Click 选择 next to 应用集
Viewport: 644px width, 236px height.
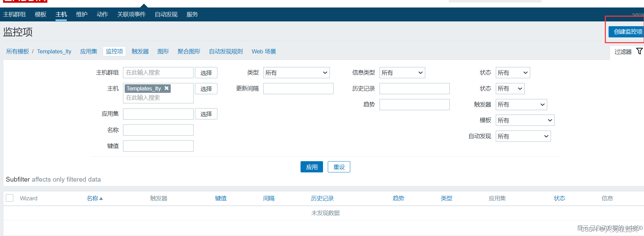click(206, 114)
